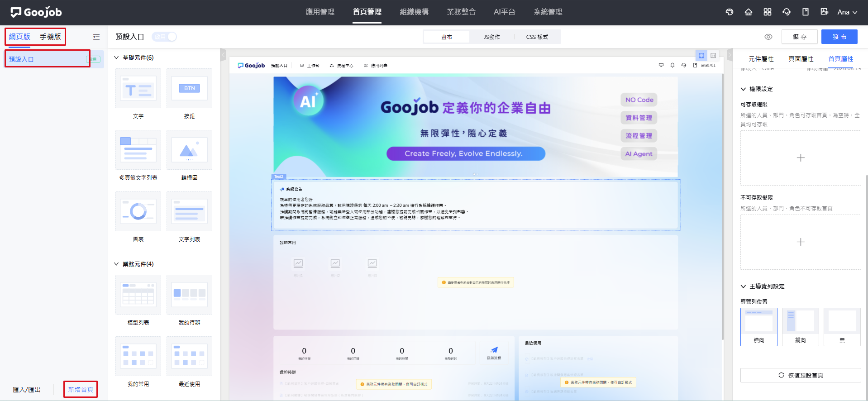Choose 橫向 navigation bar position
The width and height of the screenshot is (868, 401).
tap(759, 327)
